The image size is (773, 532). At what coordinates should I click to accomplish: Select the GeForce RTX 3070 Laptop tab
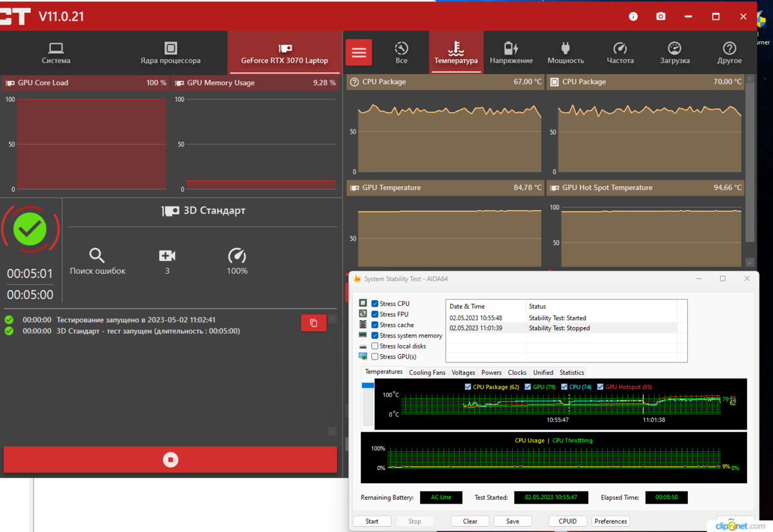click(285, 53)
